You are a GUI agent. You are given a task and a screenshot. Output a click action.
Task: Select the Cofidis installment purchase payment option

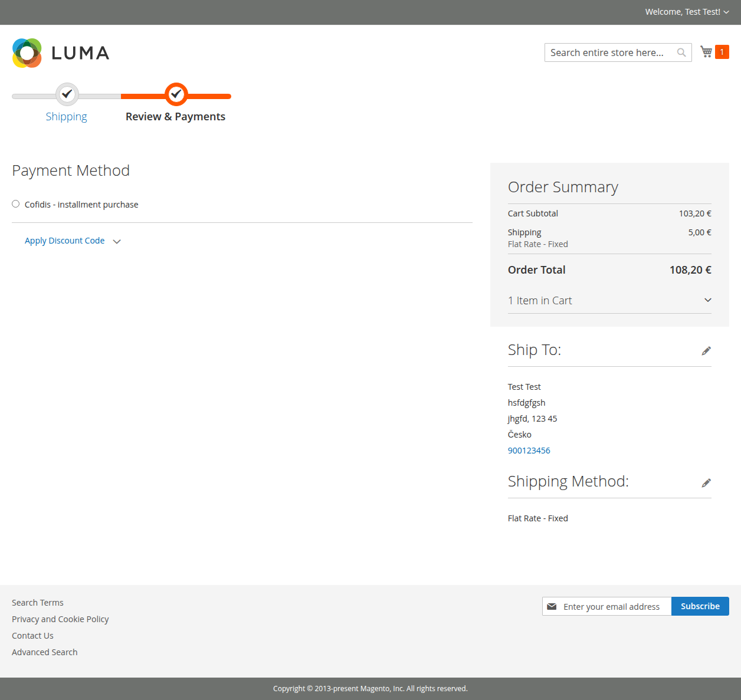tap(15, 203)
